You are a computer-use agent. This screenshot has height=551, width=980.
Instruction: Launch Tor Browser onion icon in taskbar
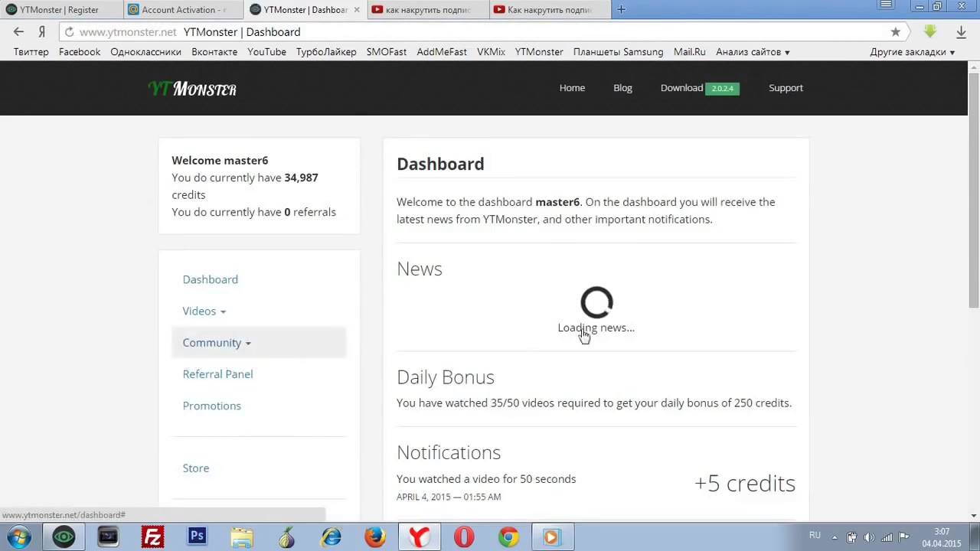pyautogui.click(x=286, y=537)
